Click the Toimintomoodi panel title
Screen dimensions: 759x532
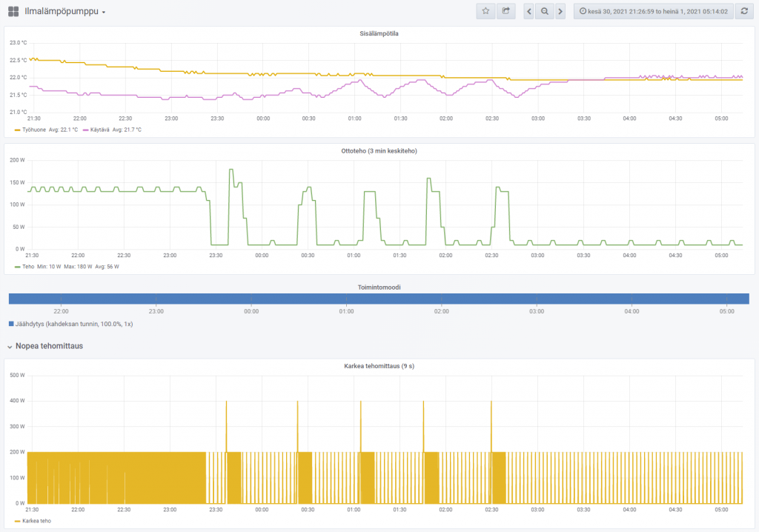(x=379, y=286)
